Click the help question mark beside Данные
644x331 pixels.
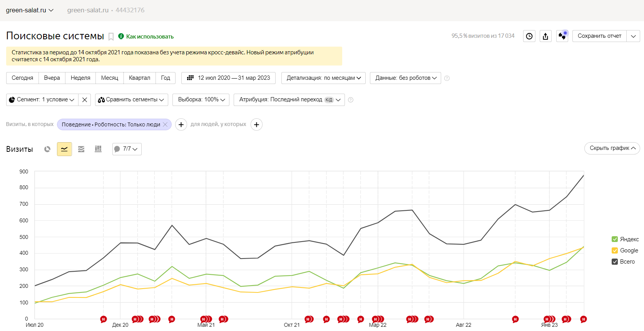coord(447,78)
